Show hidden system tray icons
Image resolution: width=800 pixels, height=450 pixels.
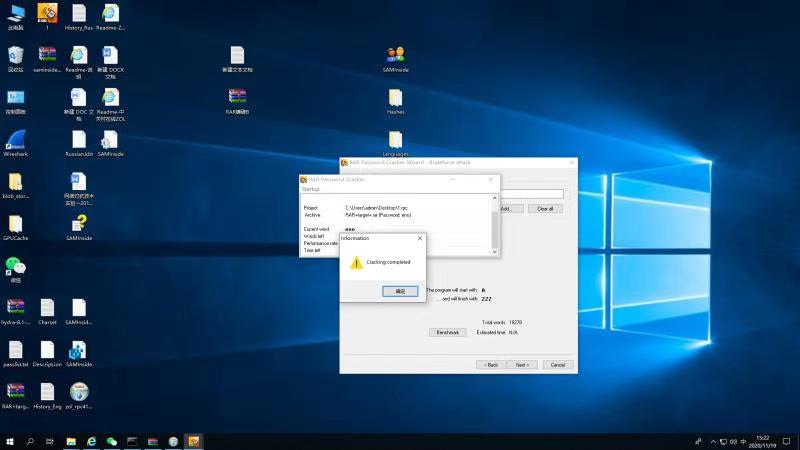pos(713,442)
